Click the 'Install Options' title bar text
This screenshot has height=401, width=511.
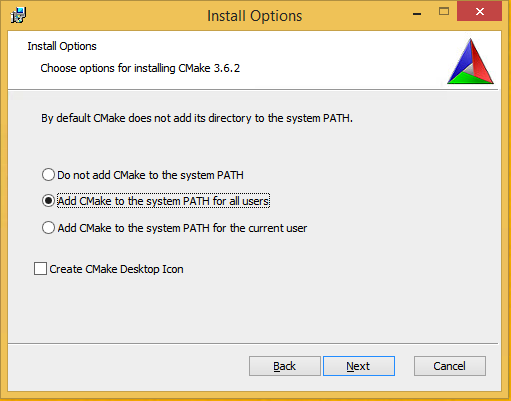point(255,16)
